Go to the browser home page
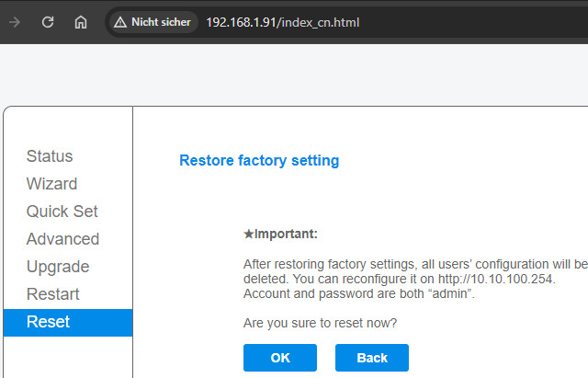The width and height of the screenshot is (588, 378). click(81, 21)
